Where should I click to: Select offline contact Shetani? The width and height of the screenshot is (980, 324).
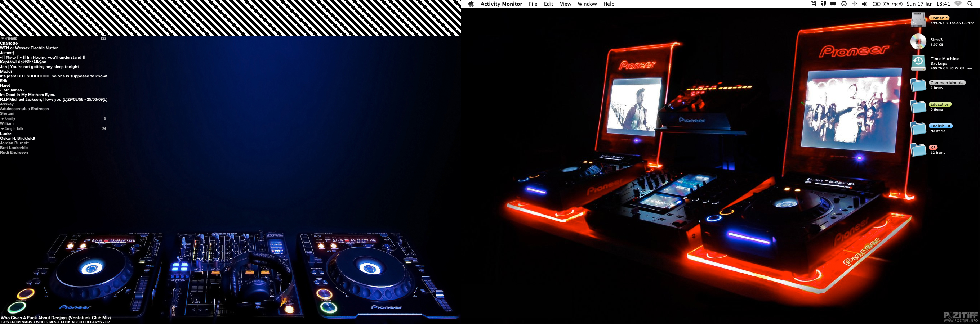point(7,113)
